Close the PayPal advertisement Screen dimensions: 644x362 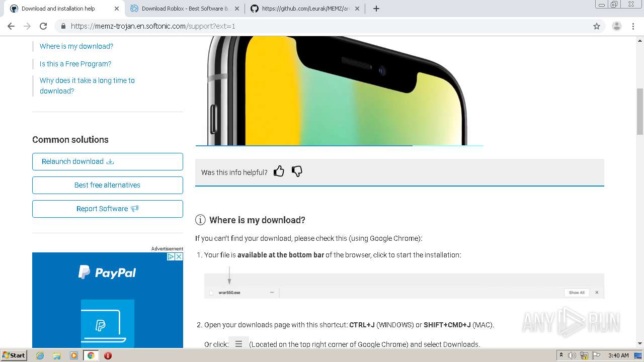tap(179, 256)
